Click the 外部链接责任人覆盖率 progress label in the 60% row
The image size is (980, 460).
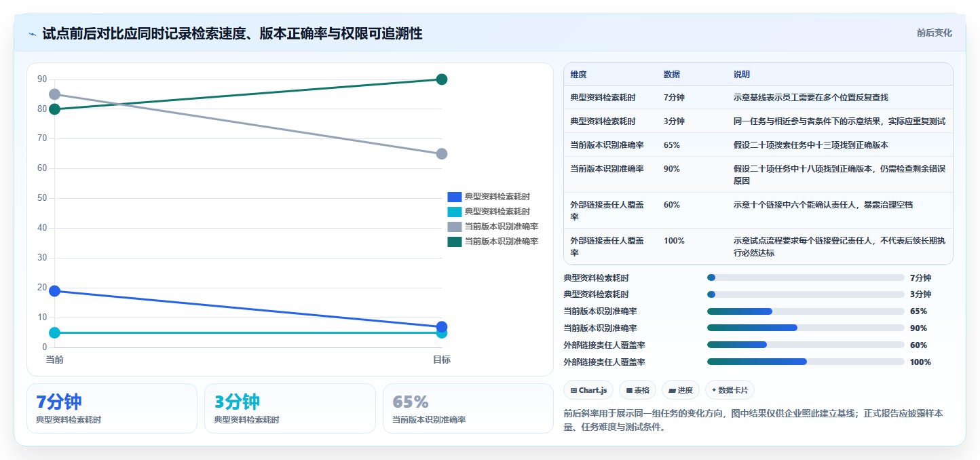[x=604, y=345]
